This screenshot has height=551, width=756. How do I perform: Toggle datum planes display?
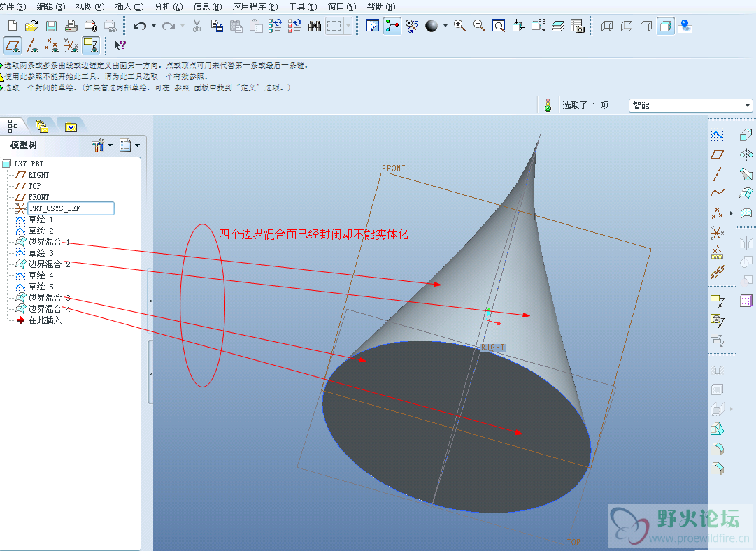[13, 45]
